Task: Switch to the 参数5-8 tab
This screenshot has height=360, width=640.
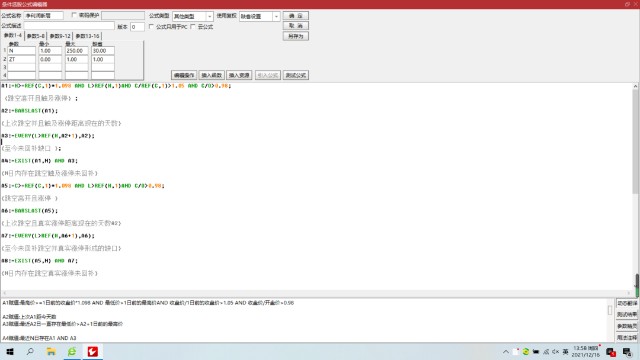Action: [36, 36]
